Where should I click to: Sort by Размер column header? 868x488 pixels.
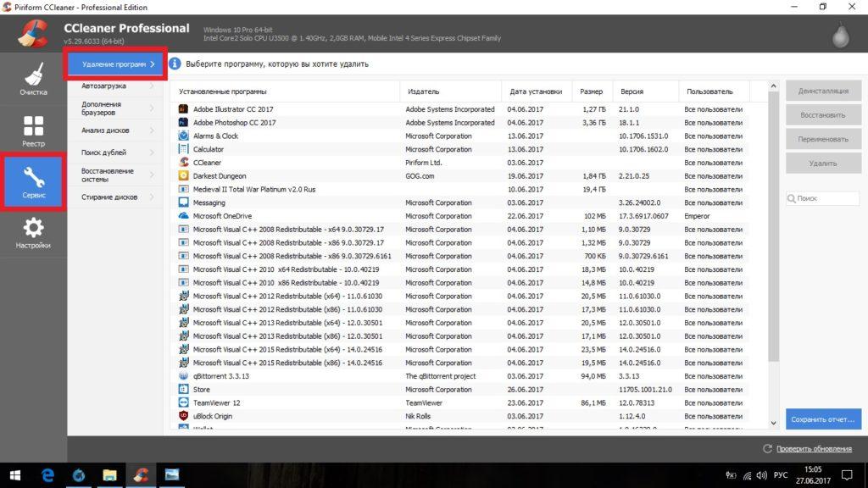[592, 91]
